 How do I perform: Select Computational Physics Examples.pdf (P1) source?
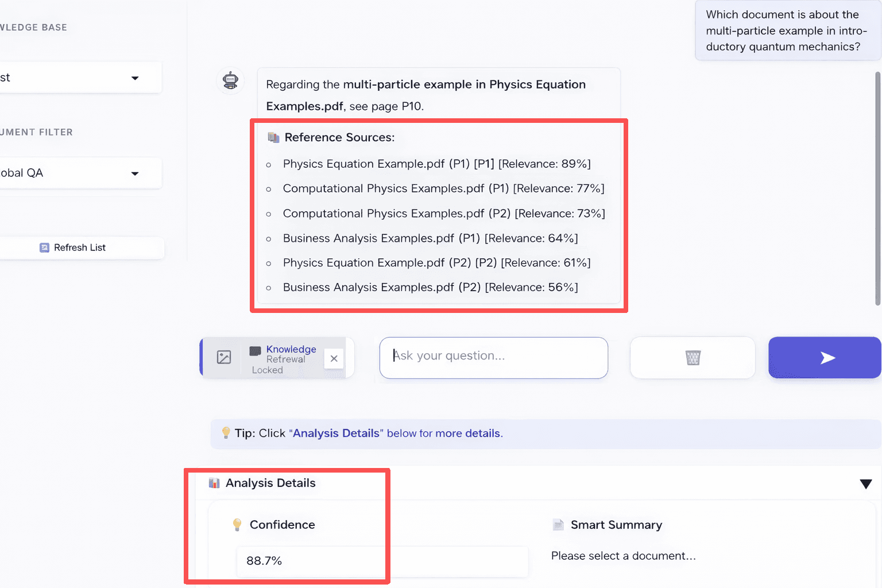pos(443,189)
